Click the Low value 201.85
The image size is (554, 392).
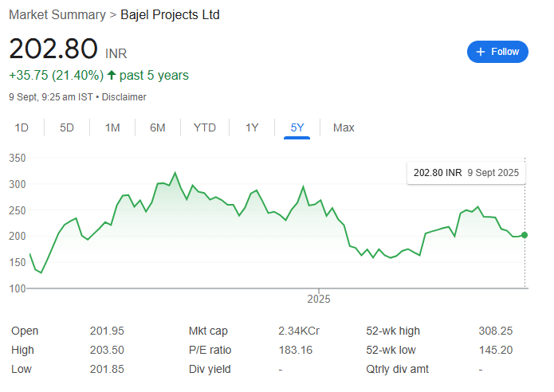point(107,369)
